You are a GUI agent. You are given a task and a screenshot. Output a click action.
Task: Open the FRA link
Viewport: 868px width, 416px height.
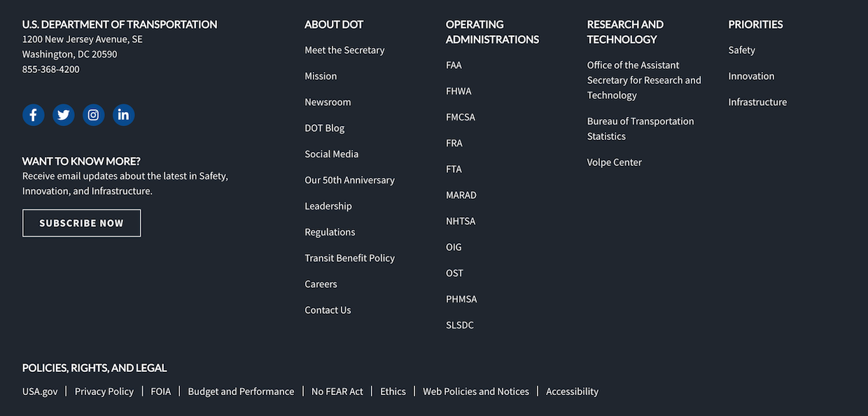(454, 143)
